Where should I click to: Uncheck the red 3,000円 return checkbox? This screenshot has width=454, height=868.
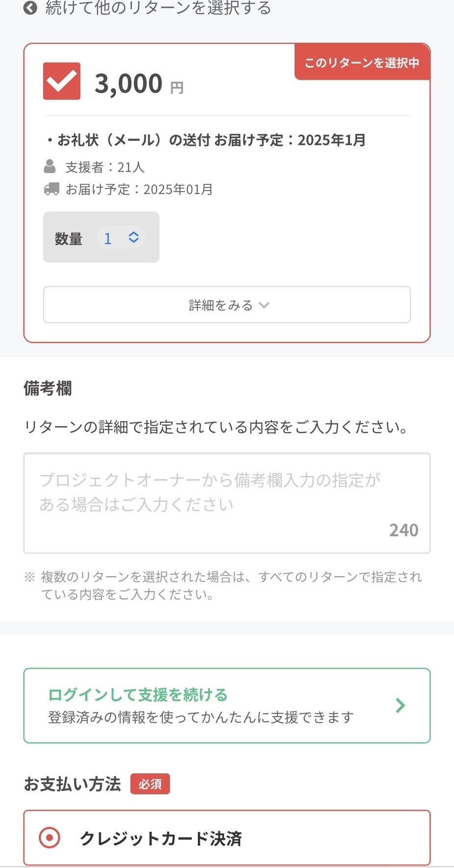pyautogui.click(x=62, y=81)
